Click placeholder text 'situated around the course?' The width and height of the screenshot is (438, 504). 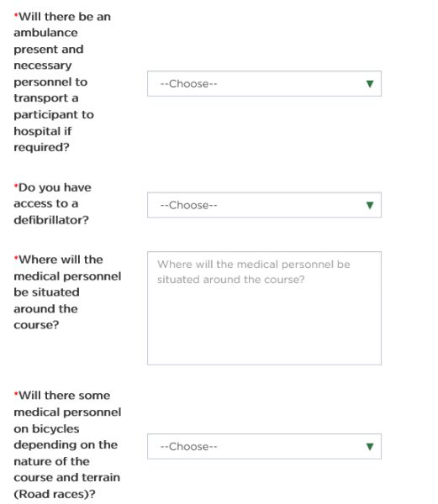[x=230, y=280]
